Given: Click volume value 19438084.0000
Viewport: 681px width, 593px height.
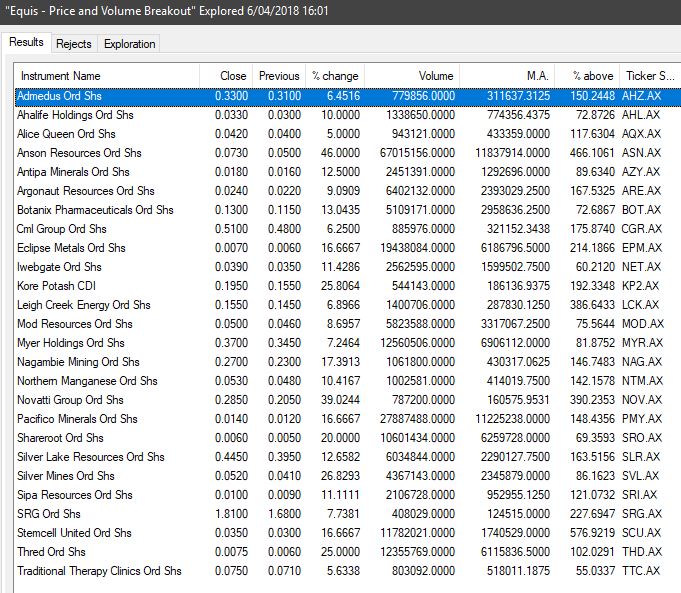Looking at the screenshot, I should 417,248.
